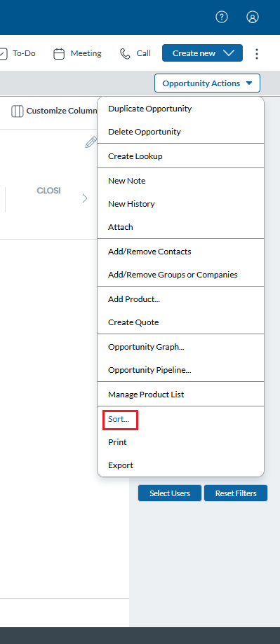Image resolution: width=280 pixels, height=644 pixels.
Task: Click the Customize Columns icon
Action: 18,111
